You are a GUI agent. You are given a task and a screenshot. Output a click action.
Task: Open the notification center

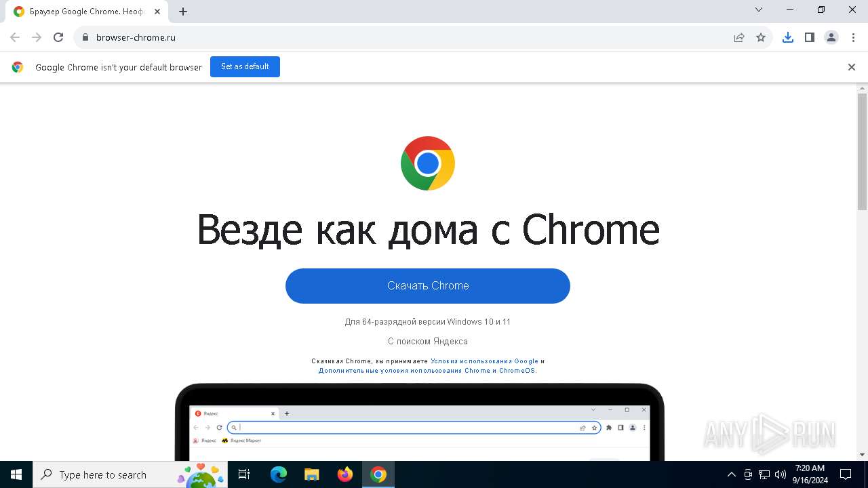(x=846, y=474)
